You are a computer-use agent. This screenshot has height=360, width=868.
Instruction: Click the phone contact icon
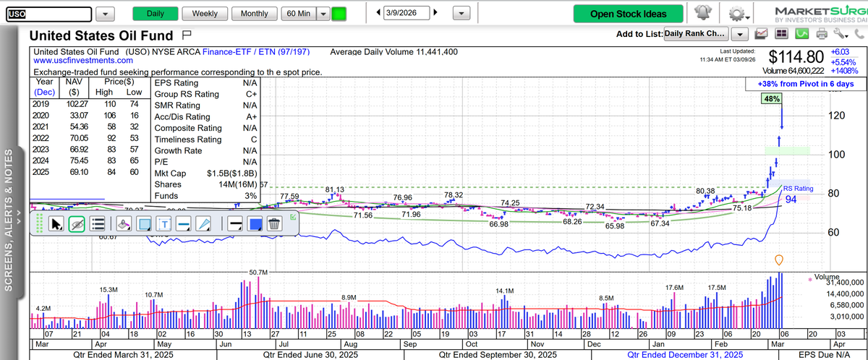(859, 33)
